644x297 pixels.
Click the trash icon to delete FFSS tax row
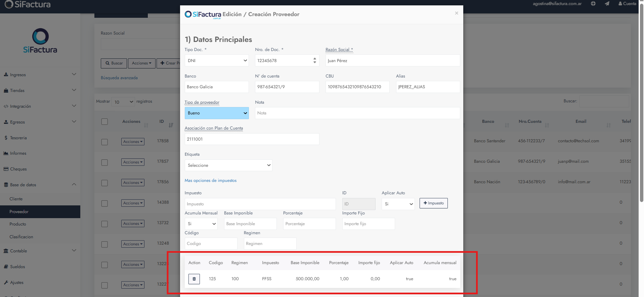point(194,279)
